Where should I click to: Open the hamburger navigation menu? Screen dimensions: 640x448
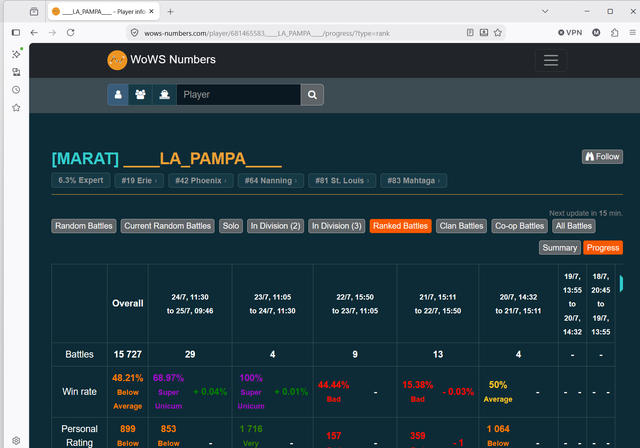pyautogui.click(x=551, y=60)
